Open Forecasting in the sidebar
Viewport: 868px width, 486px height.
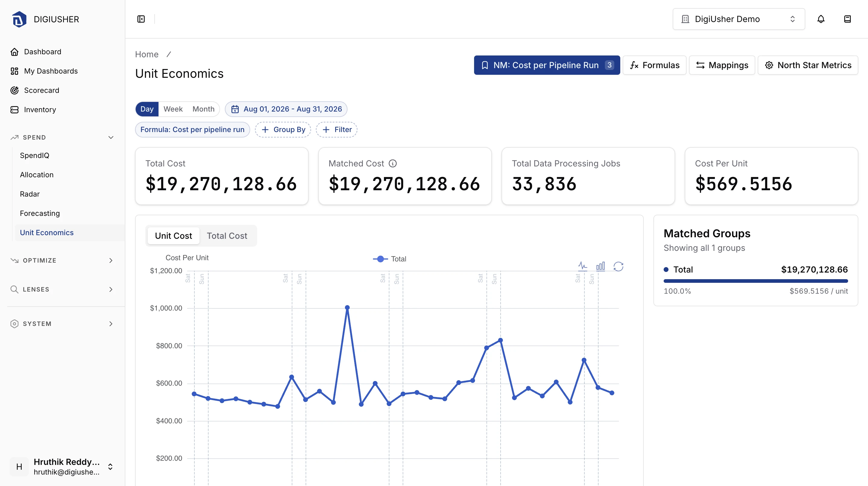coord(40,213)
